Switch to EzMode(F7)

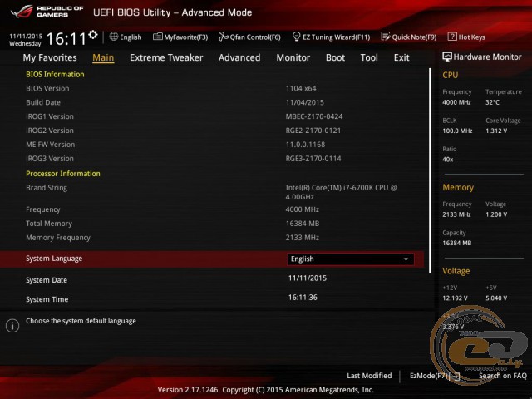pyautogui.click(x=434, y=376)
